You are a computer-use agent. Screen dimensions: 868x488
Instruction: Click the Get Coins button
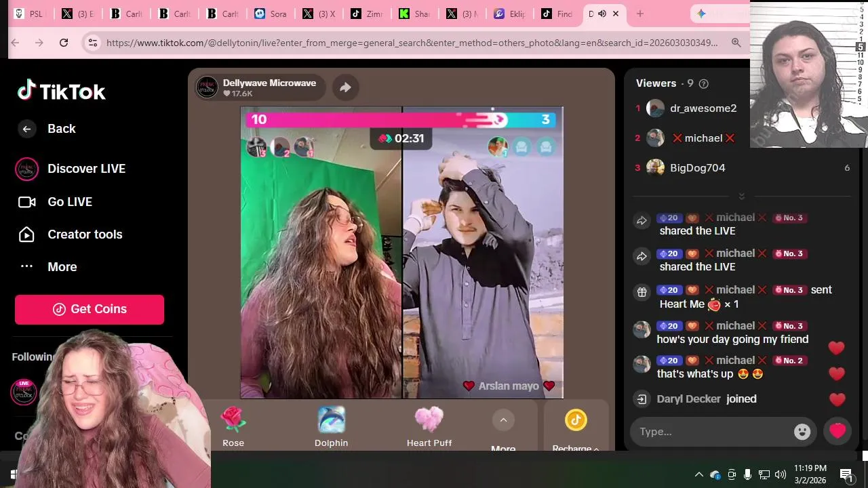tap(90, 309)
